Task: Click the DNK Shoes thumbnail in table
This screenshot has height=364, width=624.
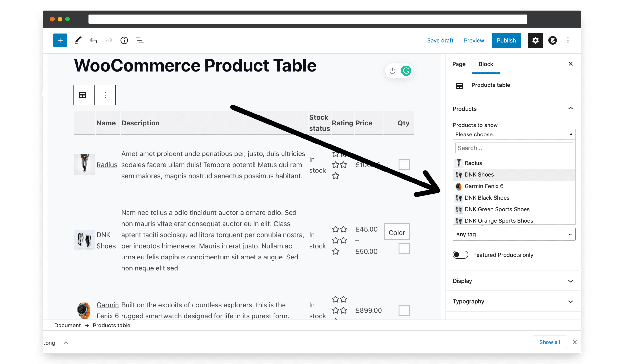Action: (84, 240)
